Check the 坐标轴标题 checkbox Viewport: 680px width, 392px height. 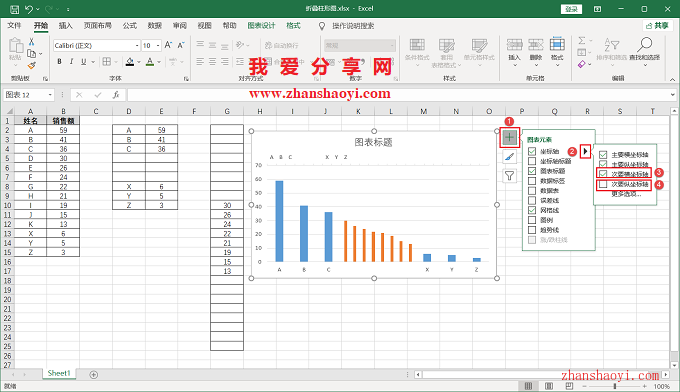pyautogui.click(x=532, y=161)
